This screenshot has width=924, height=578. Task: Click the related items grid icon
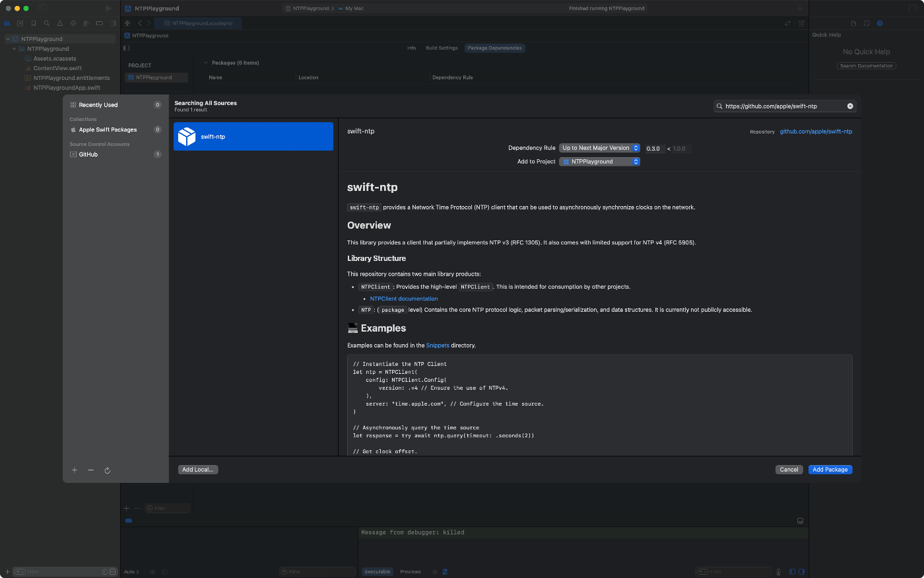[128, 23]
